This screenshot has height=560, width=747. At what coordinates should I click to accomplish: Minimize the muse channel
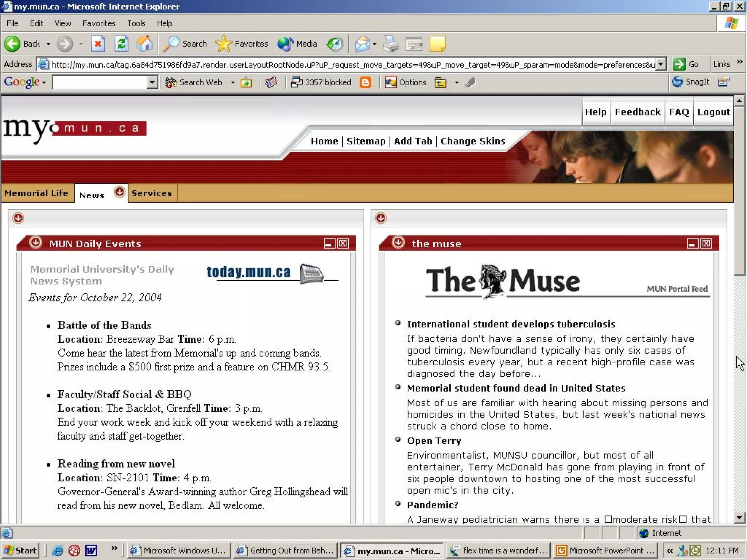[693, 244]
